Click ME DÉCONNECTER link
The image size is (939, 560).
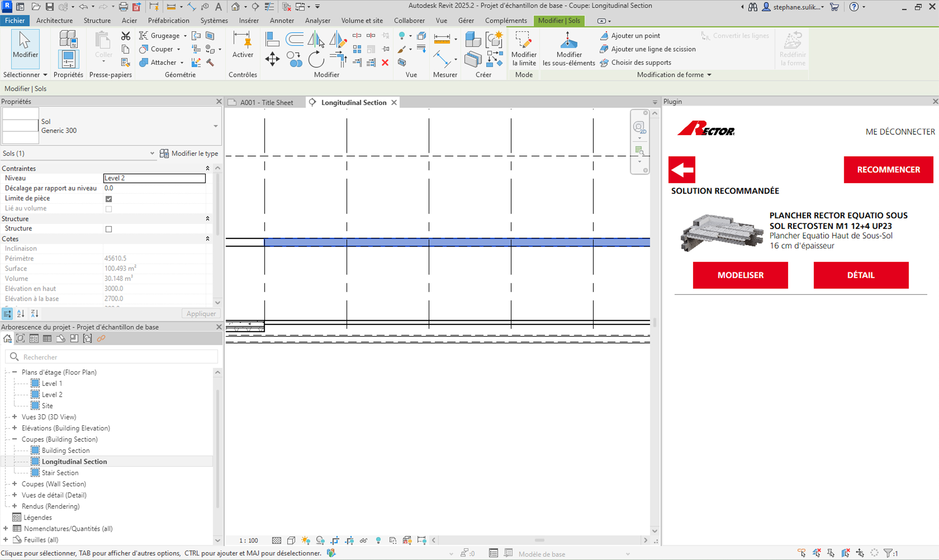click(x=900, y=131)
